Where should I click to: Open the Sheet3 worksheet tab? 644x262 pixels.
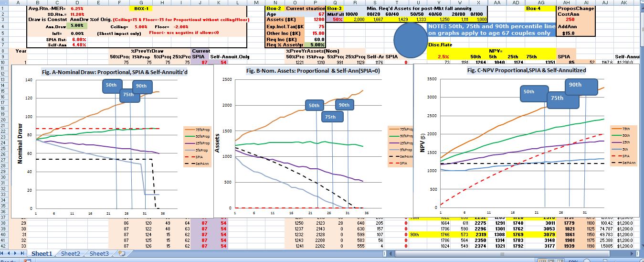[x=99, y=253]
